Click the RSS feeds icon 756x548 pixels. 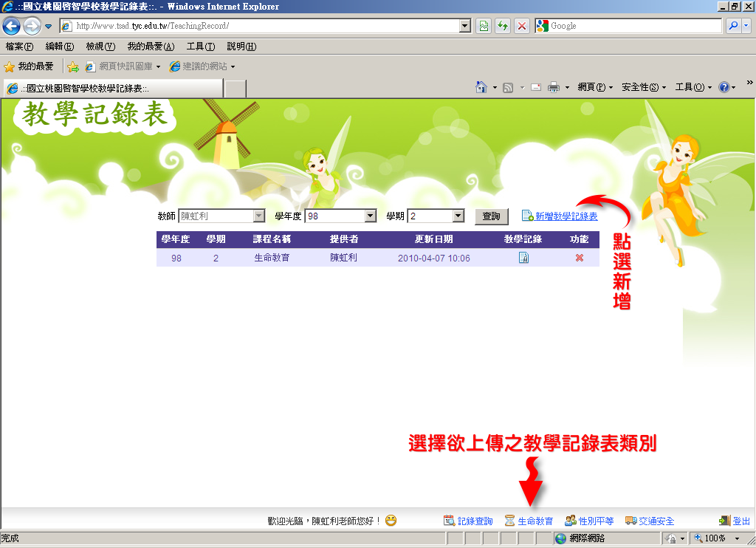click(x=508, y=87)
